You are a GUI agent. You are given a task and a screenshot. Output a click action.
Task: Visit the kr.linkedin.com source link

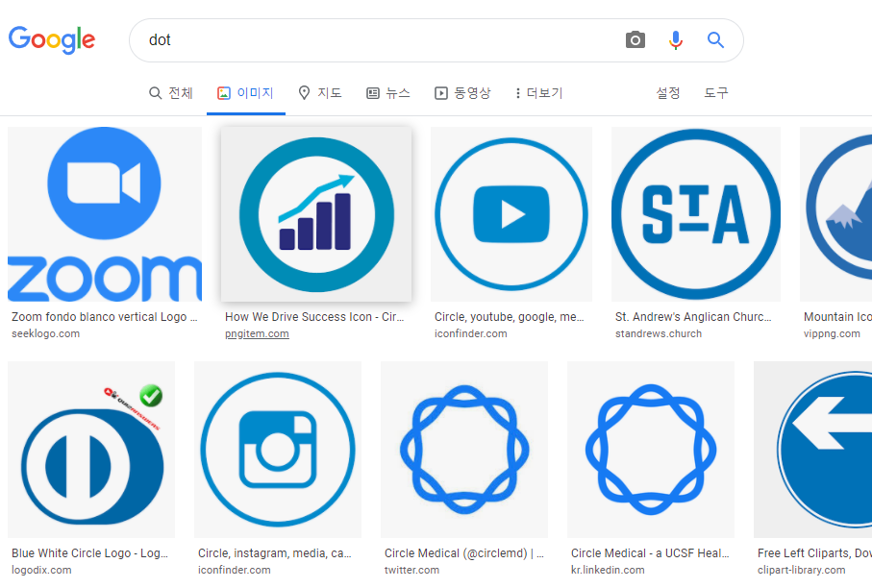point(608,570)
